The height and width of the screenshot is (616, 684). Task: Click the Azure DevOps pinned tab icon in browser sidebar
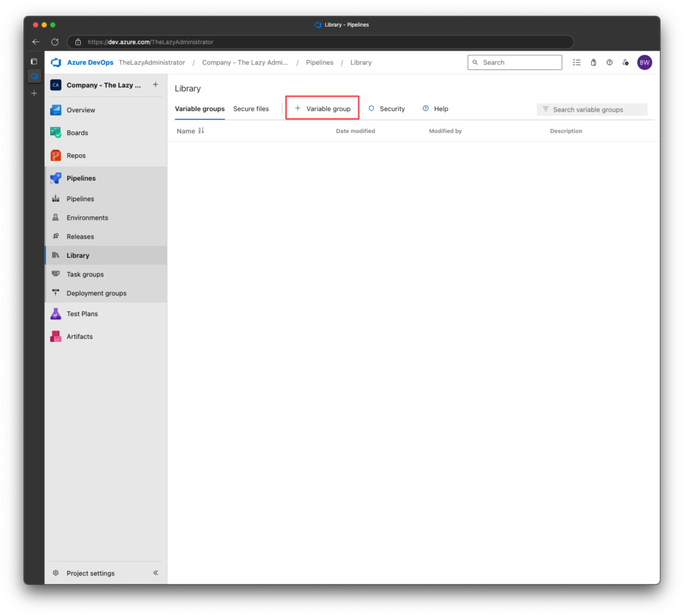[34, 76]
